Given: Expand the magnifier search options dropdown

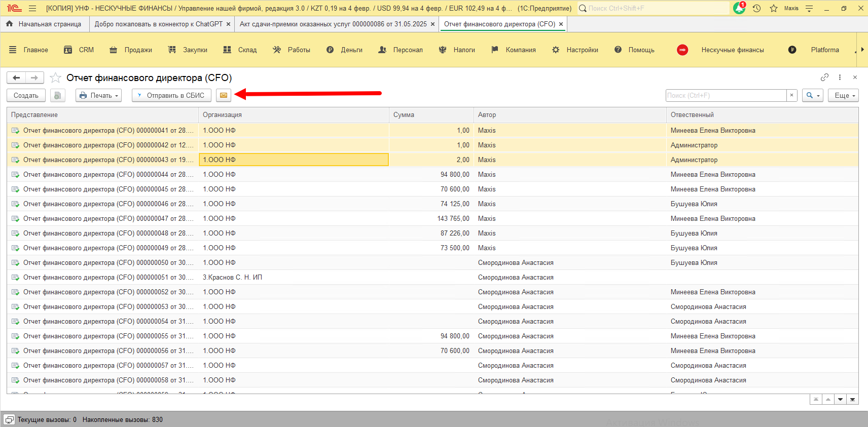Looking at the screenshot, I should 813,95.
